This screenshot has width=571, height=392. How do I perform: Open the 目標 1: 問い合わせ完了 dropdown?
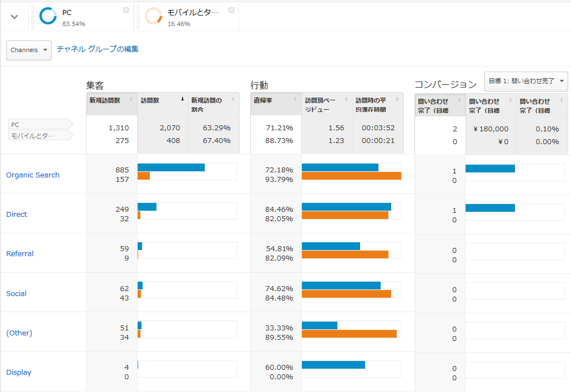tap(526, 81)
